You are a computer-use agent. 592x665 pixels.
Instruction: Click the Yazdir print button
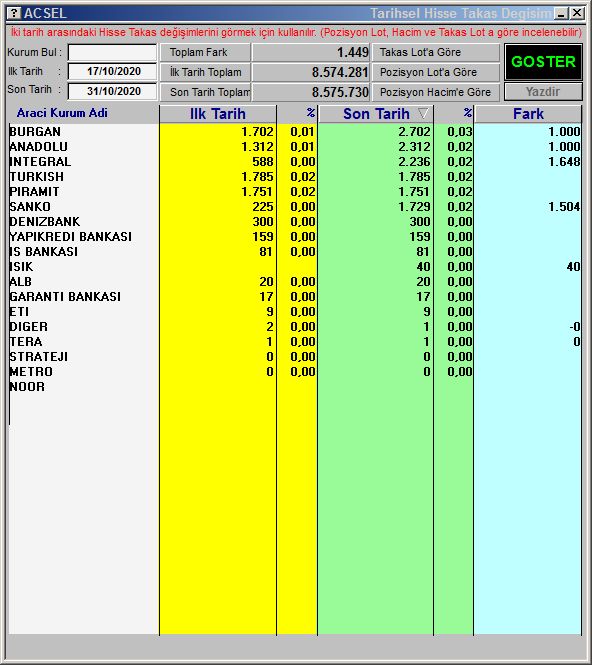click(543, 92)
